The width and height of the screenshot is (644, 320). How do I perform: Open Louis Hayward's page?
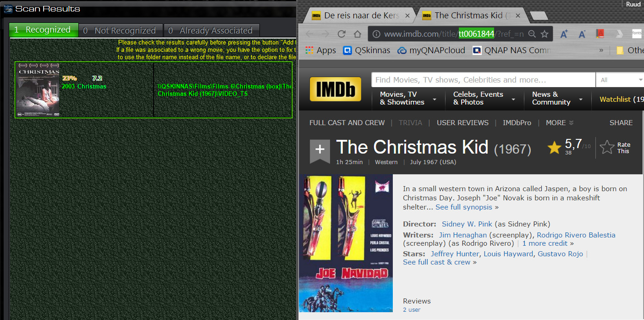(x=508, y=254)
